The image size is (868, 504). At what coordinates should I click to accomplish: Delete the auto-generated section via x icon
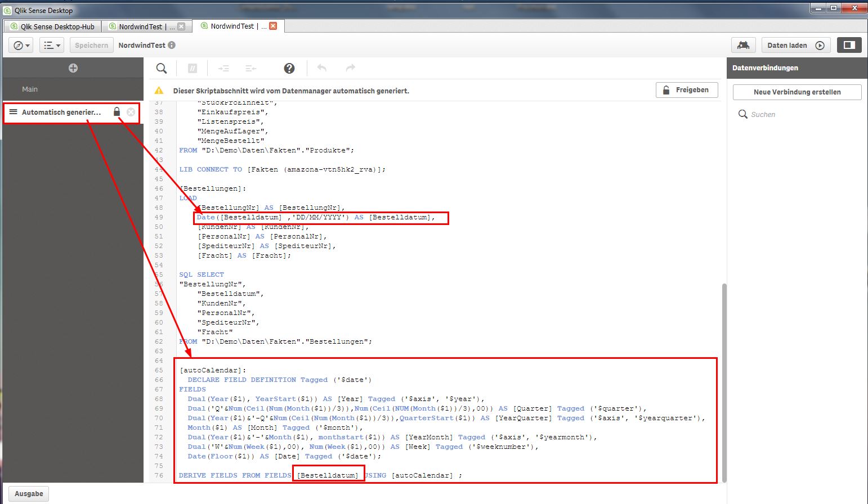click(x=131, y=112)
